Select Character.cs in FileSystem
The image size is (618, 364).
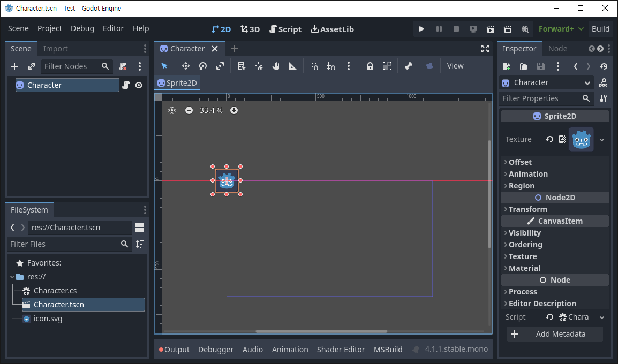[55, 291]
